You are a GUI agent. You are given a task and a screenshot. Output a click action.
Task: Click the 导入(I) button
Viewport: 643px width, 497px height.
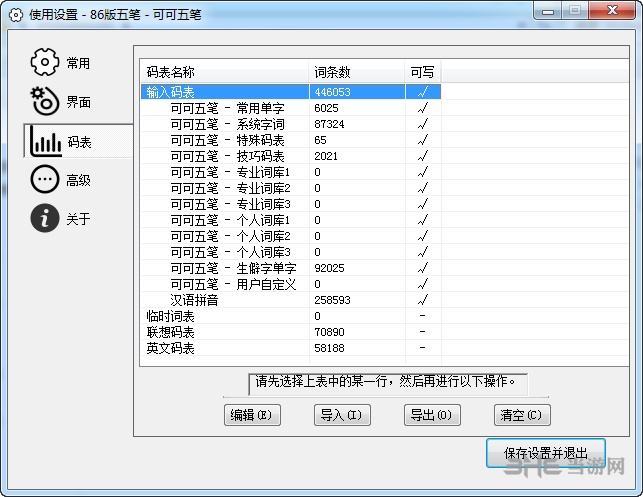[342, 415]
